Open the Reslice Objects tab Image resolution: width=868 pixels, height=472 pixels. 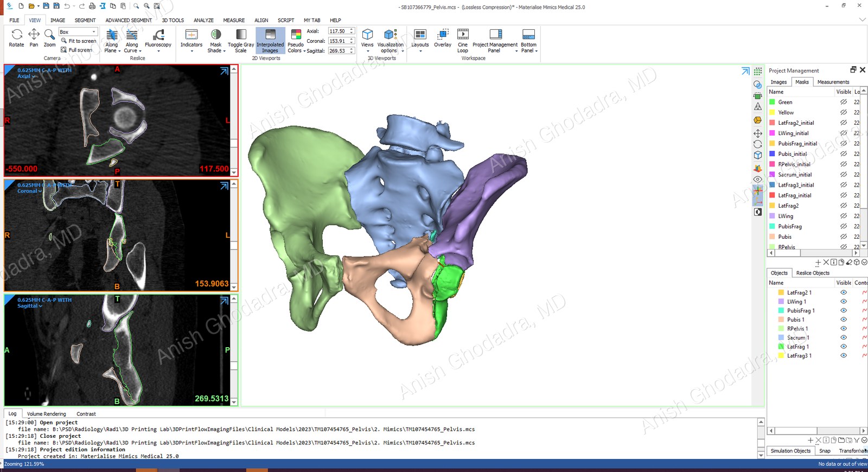813,273
